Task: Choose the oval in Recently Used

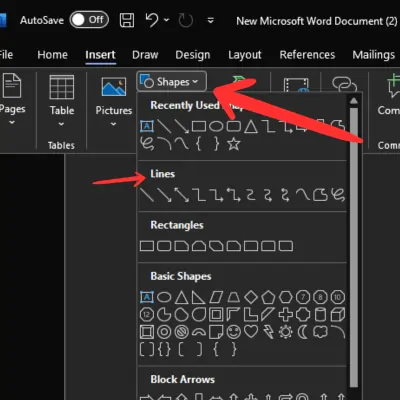Action: point(216,126)
